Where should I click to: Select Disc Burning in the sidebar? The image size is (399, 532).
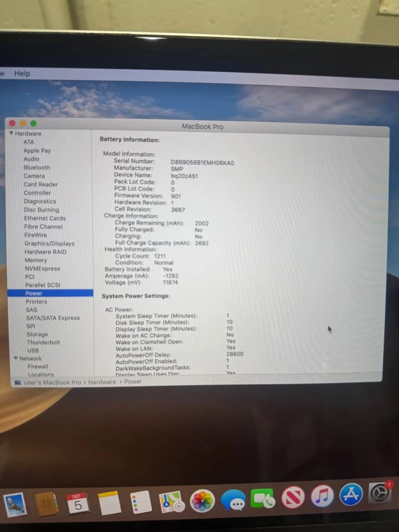[42, 209]
